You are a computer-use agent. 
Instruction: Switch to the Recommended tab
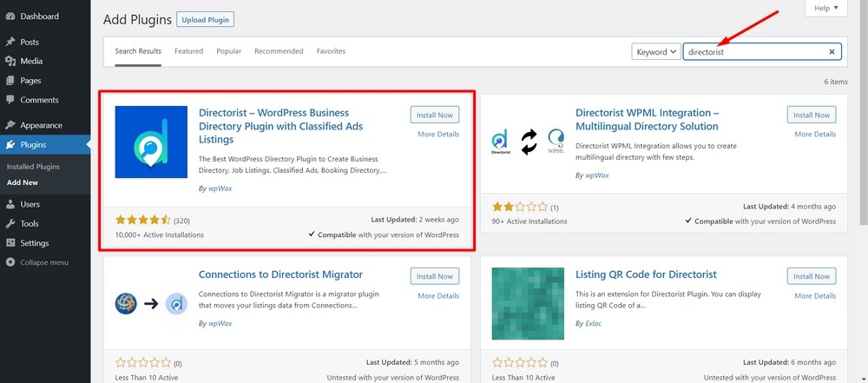[279, 51]
